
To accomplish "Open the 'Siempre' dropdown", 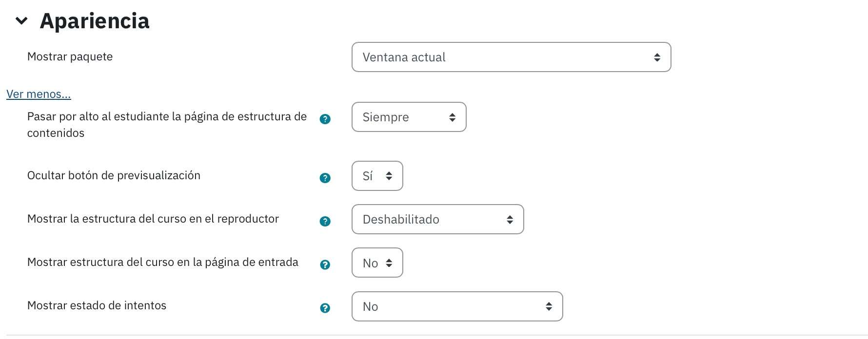I will (409, 117).
